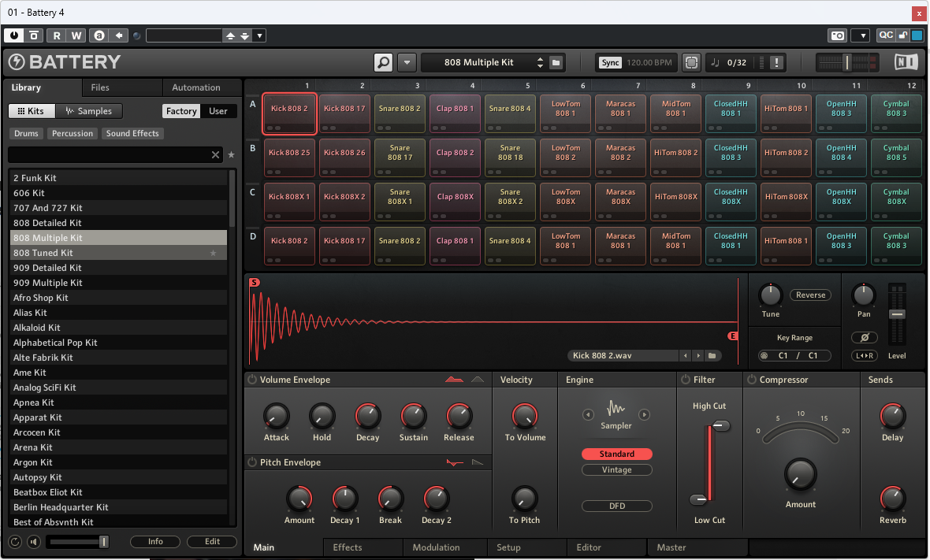Open the dropdown arrow next to magnifier
The height and width of the screenshot is (560, 930).
click(407, 62)
